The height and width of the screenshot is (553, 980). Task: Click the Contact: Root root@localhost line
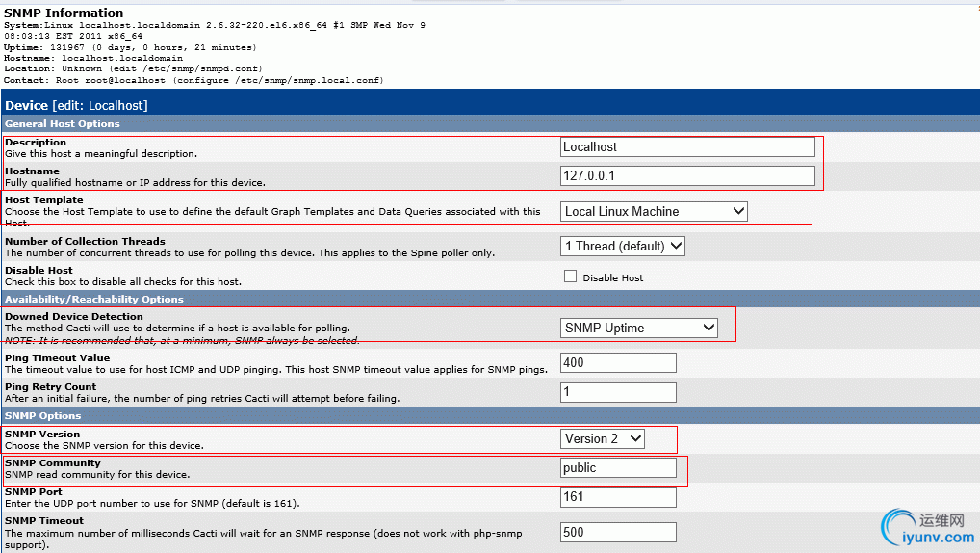[193, 80]
